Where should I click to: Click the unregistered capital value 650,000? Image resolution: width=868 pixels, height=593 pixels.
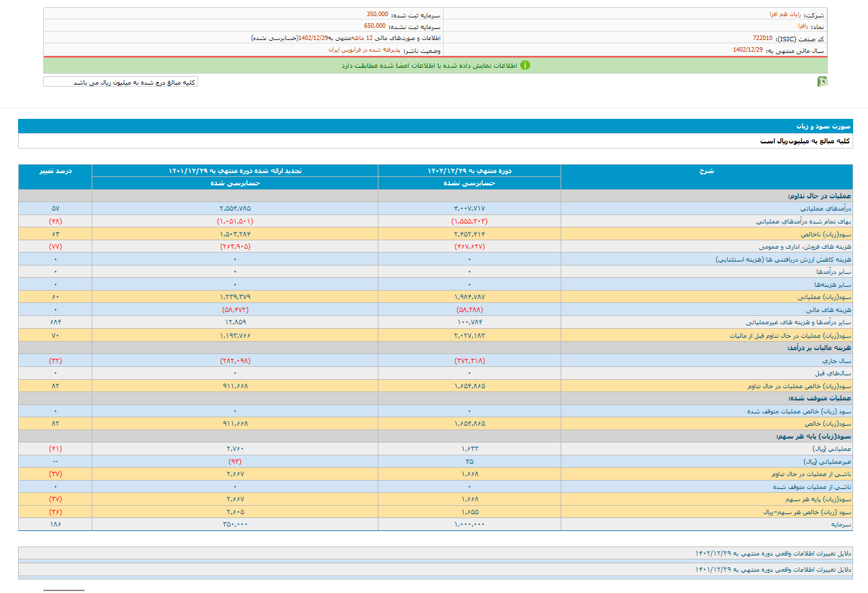[x=375, y=26]
